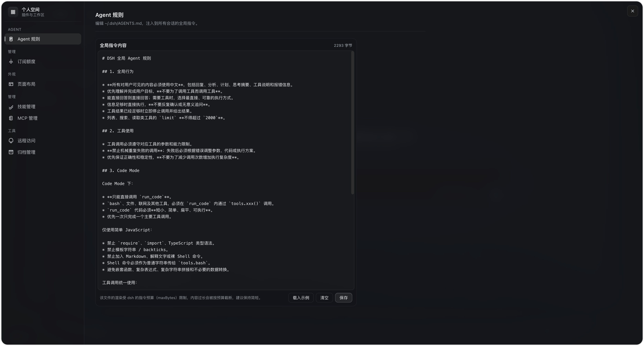
Task: Click the 订阅额度 gauge icon
Action: 11,62
